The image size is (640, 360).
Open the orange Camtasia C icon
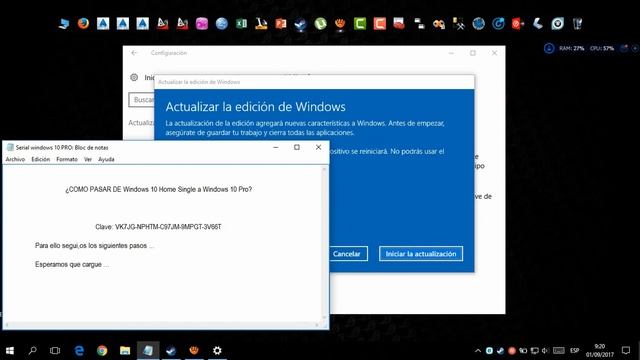[380, 24]
